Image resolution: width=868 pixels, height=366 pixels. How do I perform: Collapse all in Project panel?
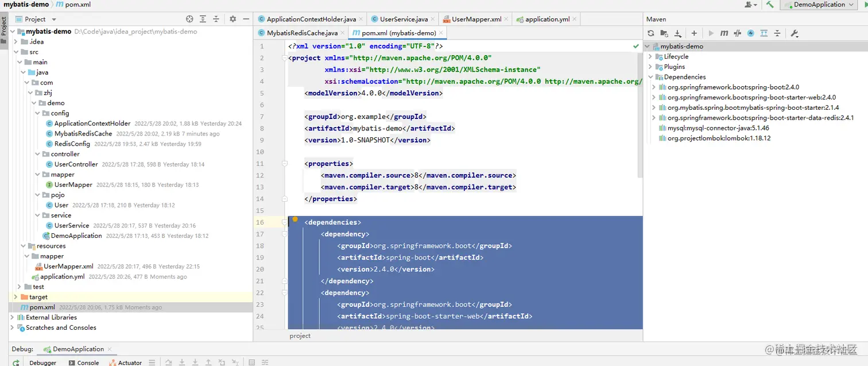[216, 19]
